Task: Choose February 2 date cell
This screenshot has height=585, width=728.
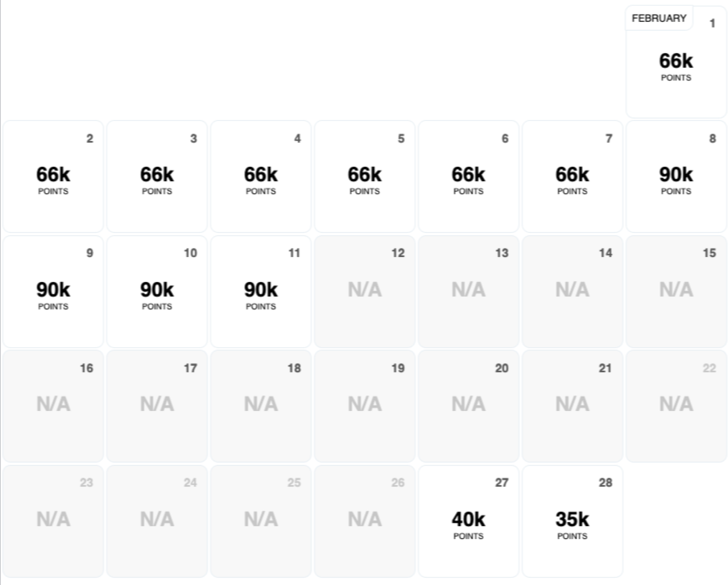Action: coord(53,177)
